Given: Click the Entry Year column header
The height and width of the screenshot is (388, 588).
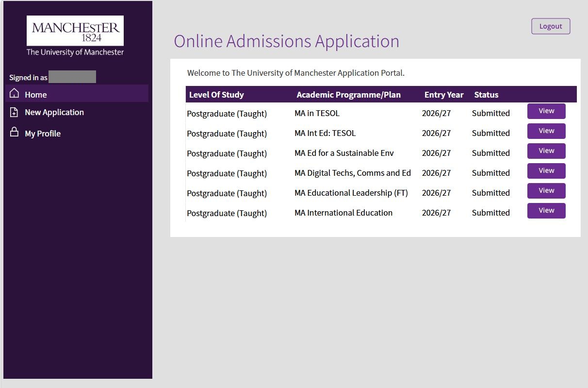Looking at the screenshot, I should (x=443, y=95).
